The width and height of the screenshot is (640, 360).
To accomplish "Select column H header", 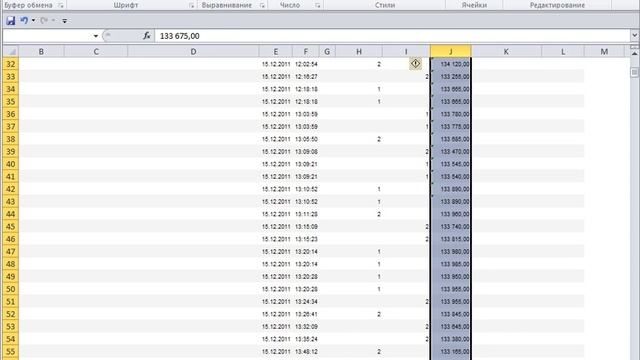I will 359,51.
